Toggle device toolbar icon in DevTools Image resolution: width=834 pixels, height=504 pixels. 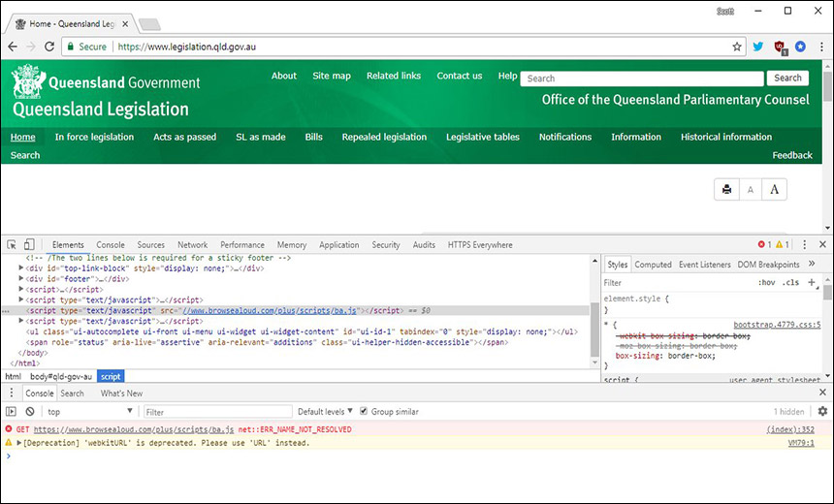click(29, 244)
